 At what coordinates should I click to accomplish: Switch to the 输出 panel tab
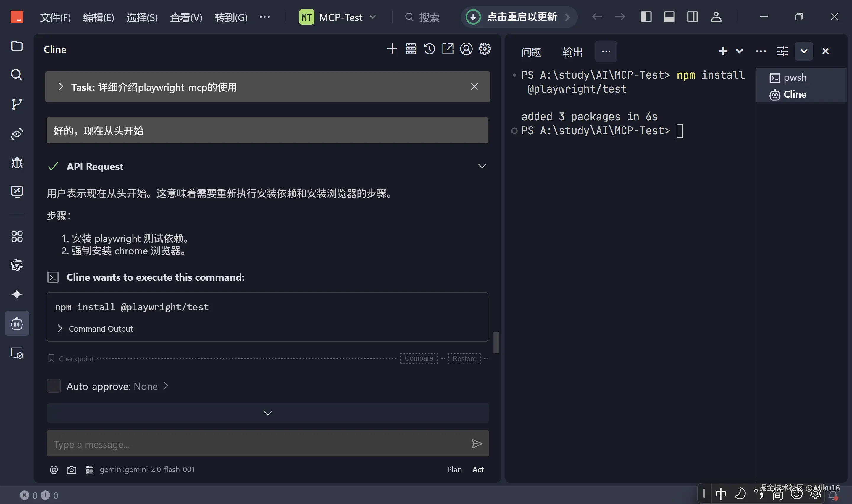[572, 52]
